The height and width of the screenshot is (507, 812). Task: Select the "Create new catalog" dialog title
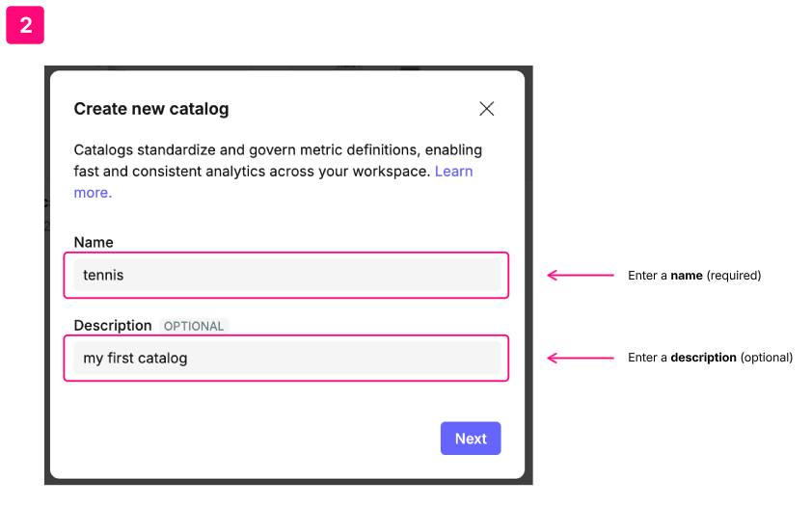click(x=151, y=109)
